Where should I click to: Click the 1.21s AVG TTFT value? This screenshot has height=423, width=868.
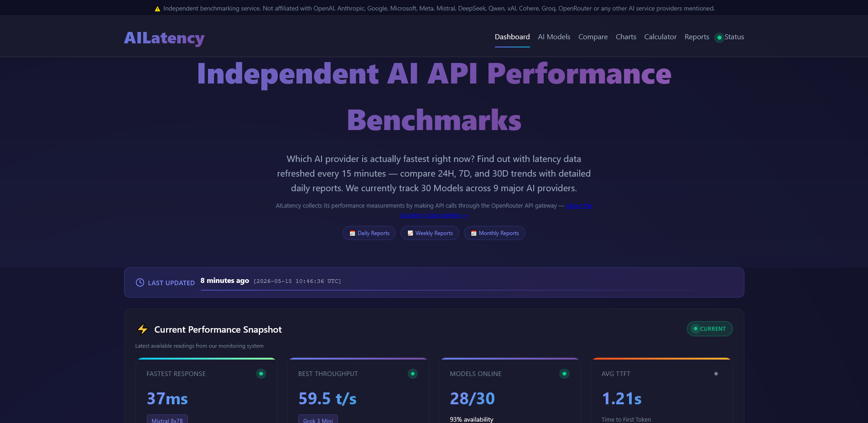(622, 398)
